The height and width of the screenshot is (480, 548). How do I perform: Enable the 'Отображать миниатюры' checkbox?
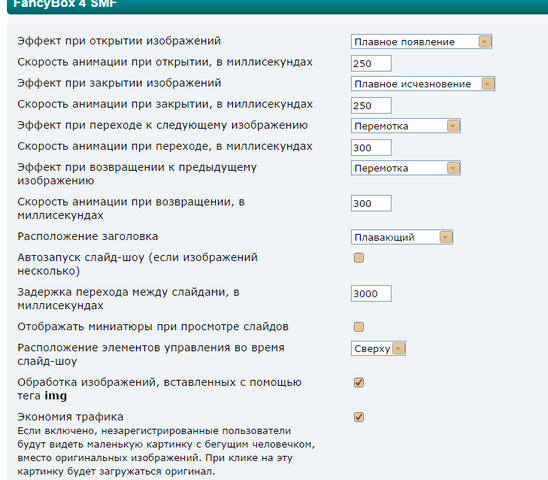359,327
